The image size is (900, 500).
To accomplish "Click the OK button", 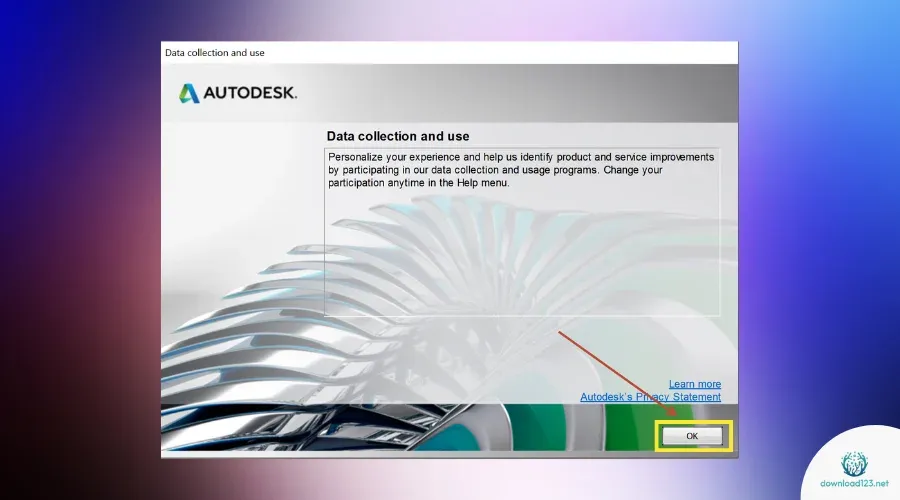I will click(x=692, y=436).
